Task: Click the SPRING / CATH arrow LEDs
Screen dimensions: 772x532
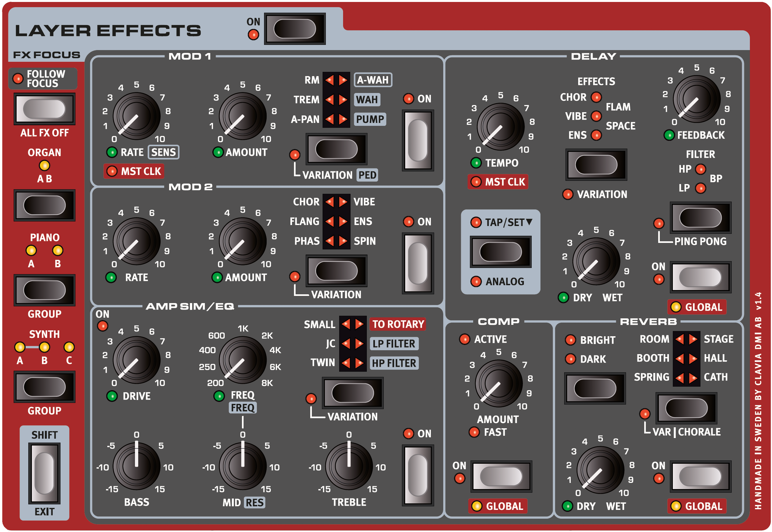Action: 686,378
